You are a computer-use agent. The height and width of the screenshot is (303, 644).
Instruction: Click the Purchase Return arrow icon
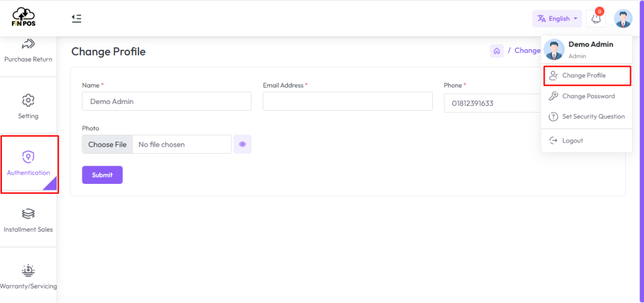tap(28, 43)
